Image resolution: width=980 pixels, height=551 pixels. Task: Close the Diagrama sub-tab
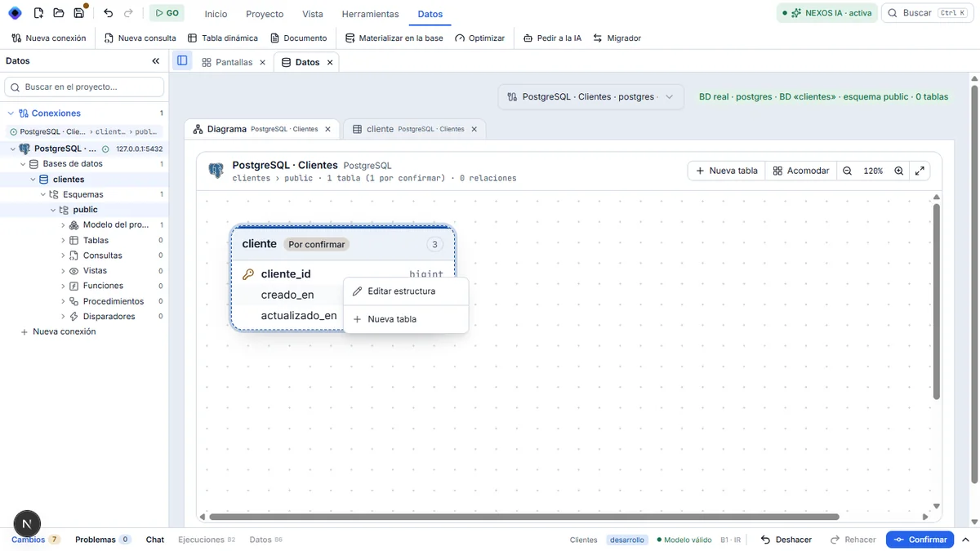coord(328,129)
